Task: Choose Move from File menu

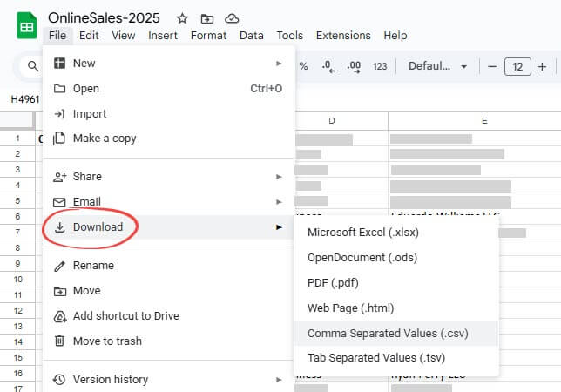Action: click(x=168, y=290)
